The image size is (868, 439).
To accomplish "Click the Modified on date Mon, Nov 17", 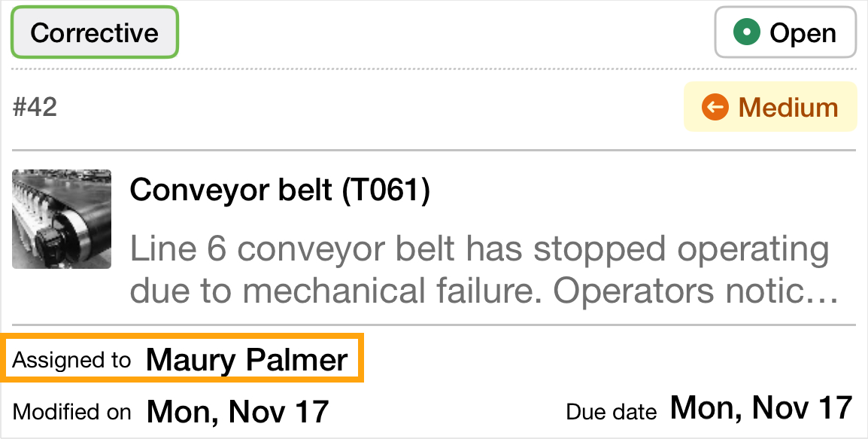I will tap(237, 410).
